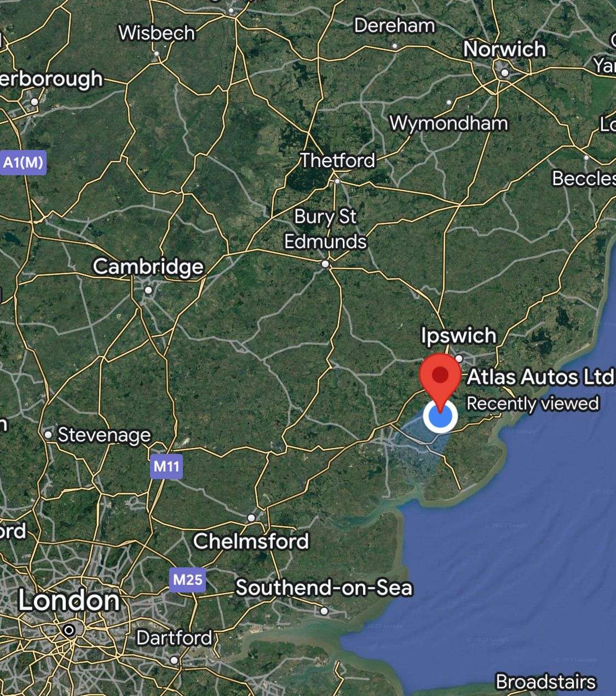Select the Cambridge city label

coord(148,267)
